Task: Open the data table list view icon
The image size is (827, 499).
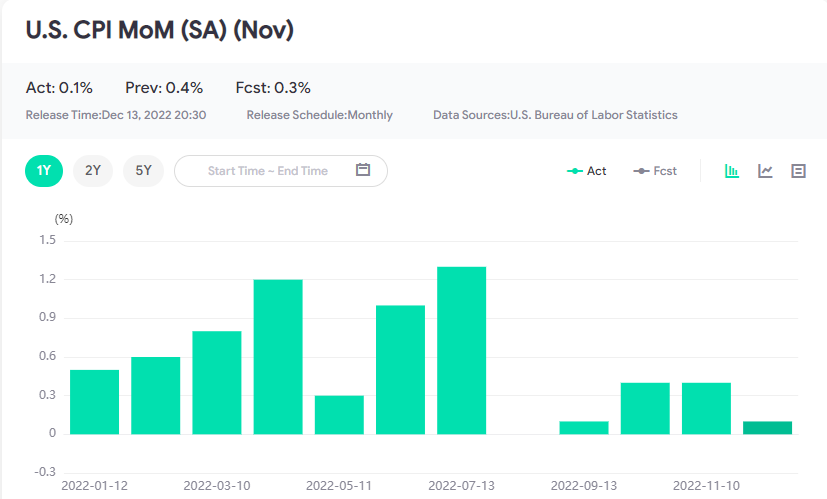Action: tap(798, 171)
